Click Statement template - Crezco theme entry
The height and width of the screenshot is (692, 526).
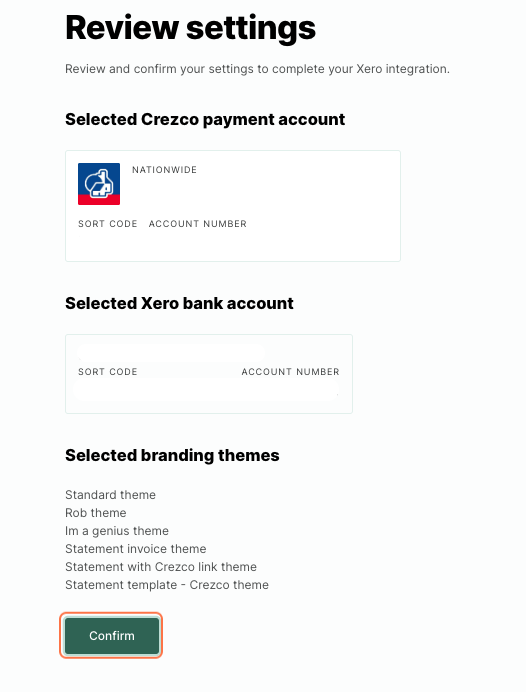pyautogui.click(x=167, y=585)
